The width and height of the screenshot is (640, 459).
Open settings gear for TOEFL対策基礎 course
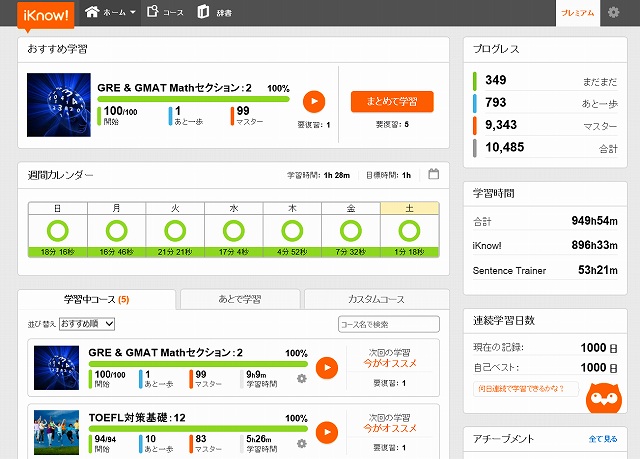[x=302, y=443]
